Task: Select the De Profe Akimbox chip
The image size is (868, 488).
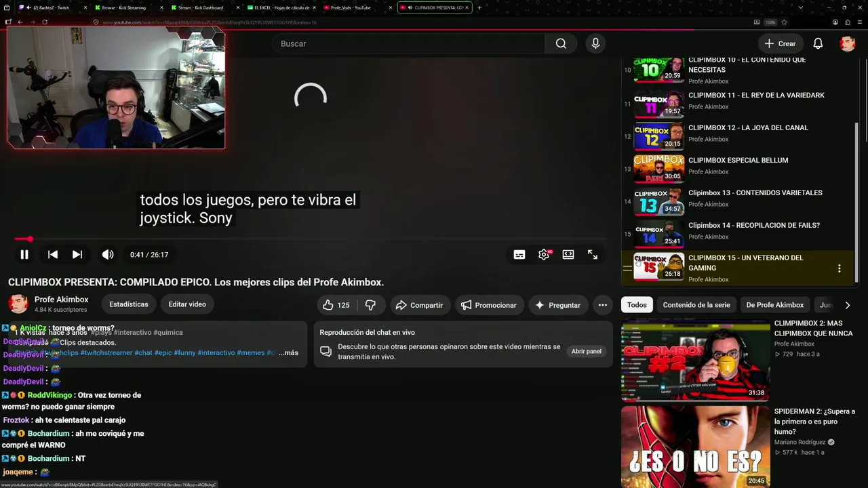Action: tap(775, 305)
